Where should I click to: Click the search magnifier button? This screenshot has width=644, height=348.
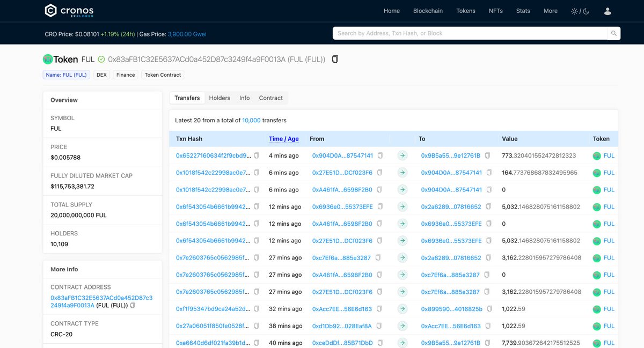pyautogui.click(x=614, y=33)
